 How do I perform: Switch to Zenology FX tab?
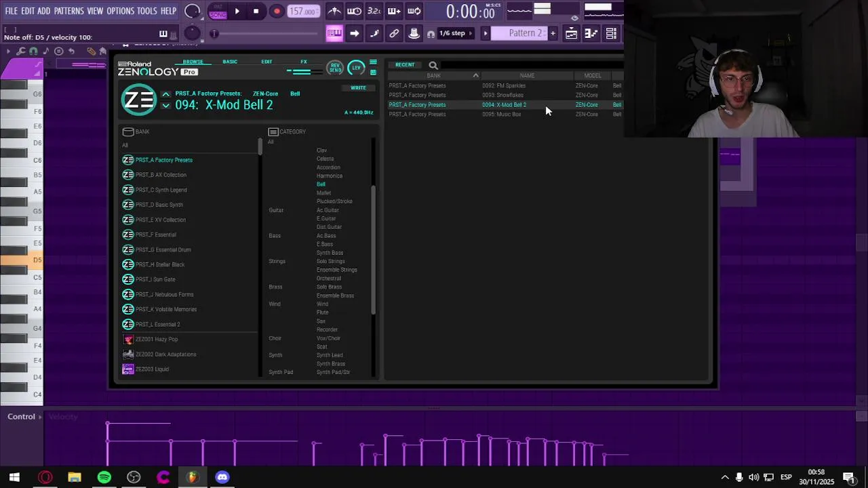coord(304,62)
